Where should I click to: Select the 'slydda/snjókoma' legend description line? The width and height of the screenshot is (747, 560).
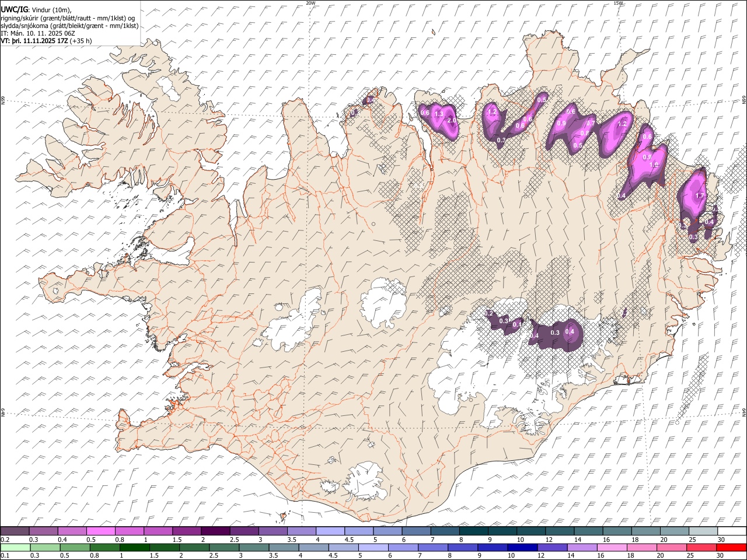click(x=69, y=26)
